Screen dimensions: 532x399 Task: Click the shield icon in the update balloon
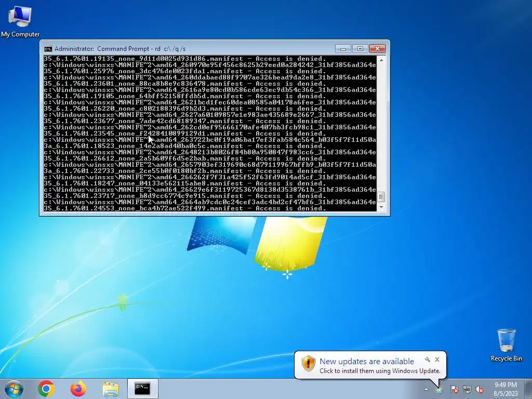tap(309, 363)
